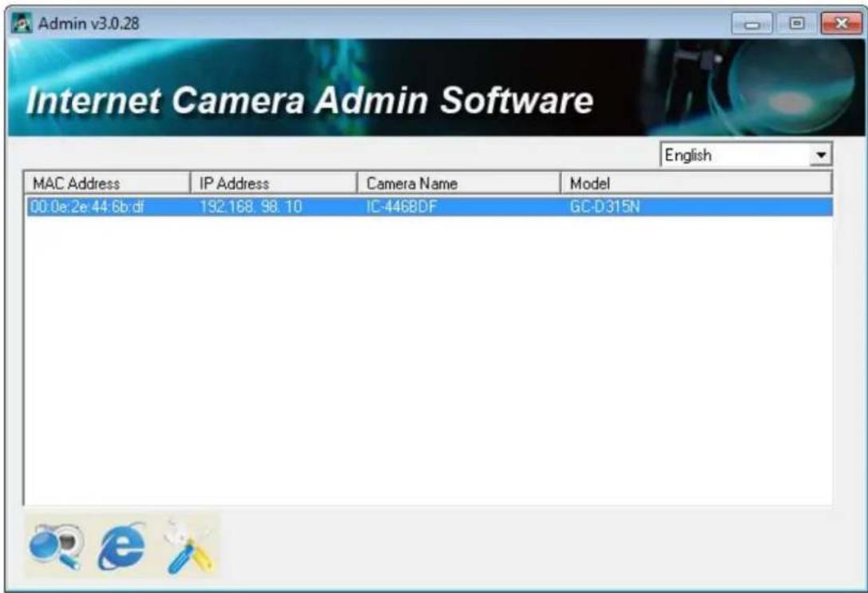Image resolution: width=868 pixels, height=593 pixels.
Task: Click the language dropdown arrow
Action: click(821, 155)
